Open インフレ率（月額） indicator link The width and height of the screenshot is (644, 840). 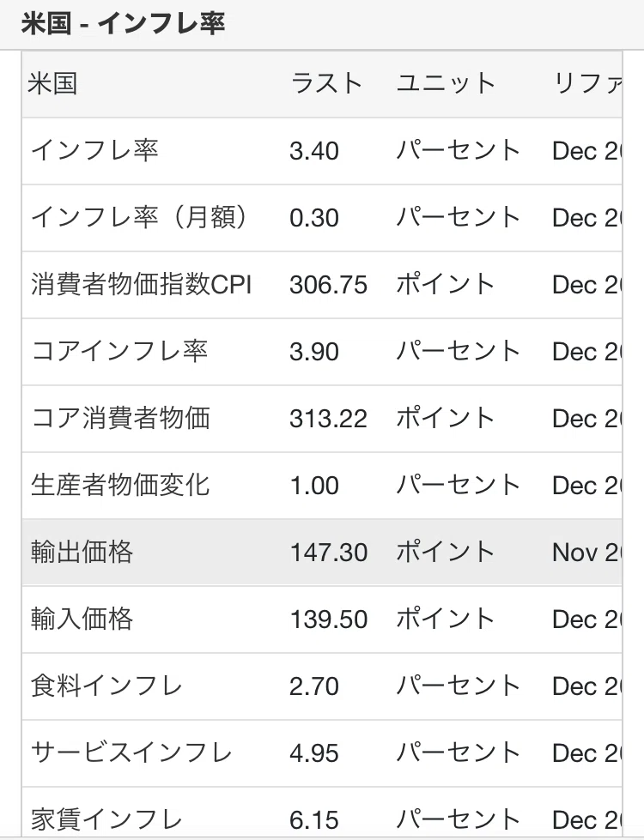[141, 217]
